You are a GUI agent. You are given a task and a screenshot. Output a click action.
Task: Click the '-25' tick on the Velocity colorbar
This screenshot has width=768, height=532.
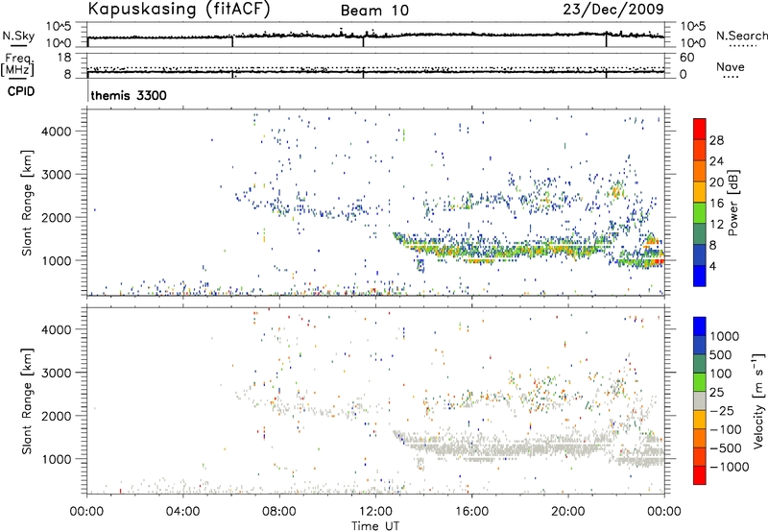point(722,411)
